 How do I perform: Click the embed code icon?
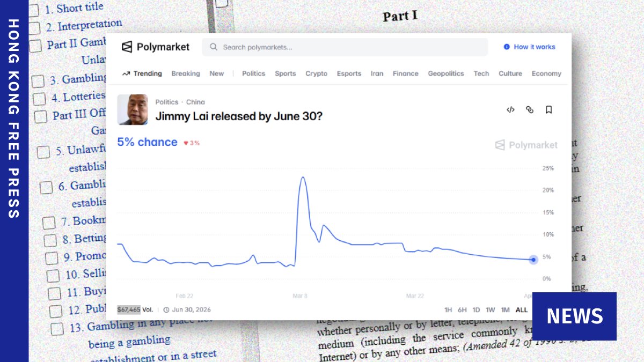tap(510, 110)
